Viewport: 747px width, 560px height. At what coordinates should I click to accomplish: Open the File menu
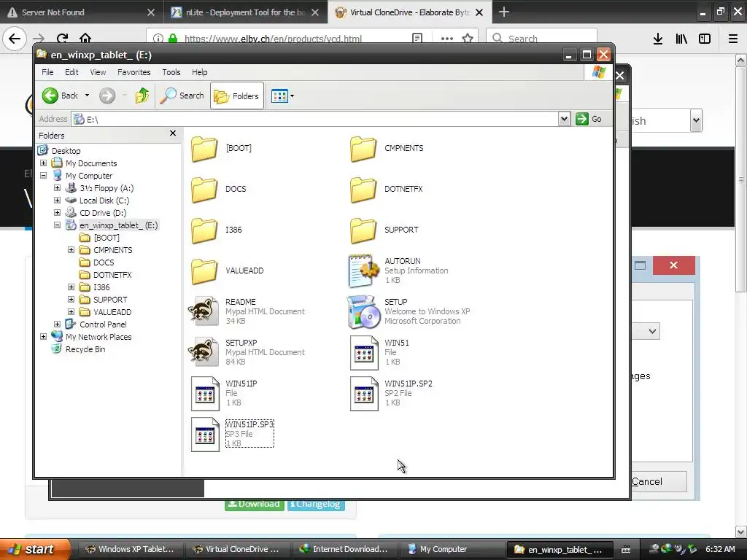[x=47, y=72]
